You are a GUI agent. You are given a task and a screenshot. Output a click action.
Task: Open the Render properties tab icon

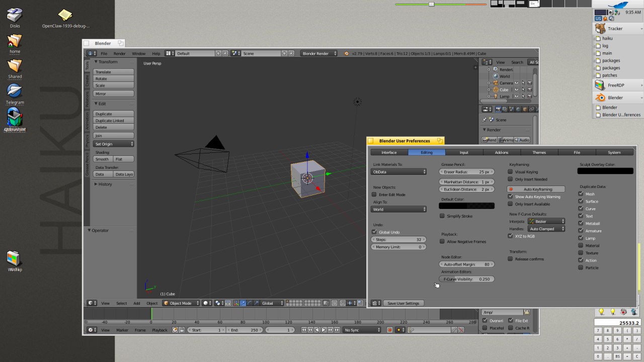click(x=498, y=109)
